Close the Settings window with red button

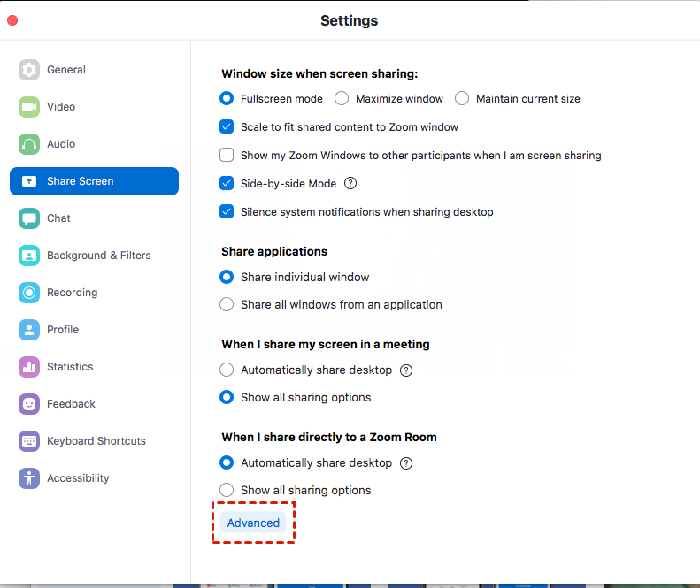(12, 20)
